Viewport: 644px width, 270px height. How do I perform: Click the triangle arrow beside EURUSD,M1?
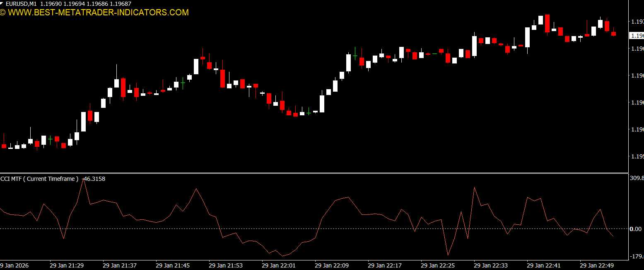[x=2, y=3]
